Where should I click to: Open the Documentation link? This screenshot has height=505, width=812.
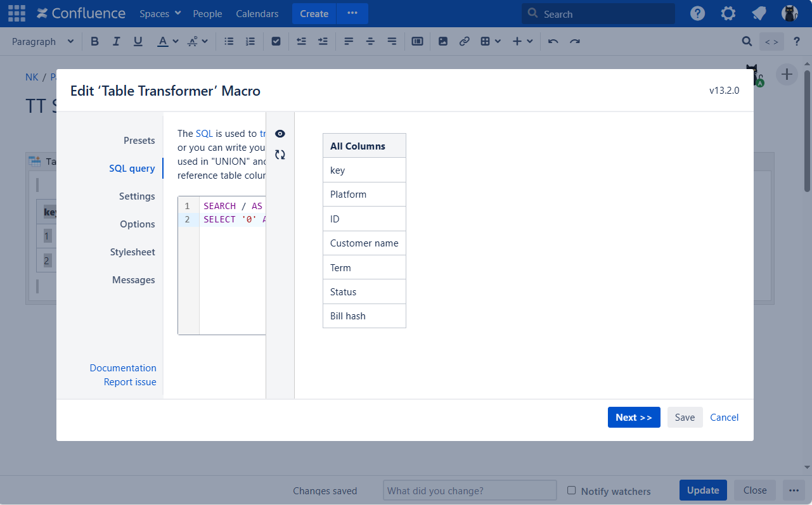[x=123, y=368]
